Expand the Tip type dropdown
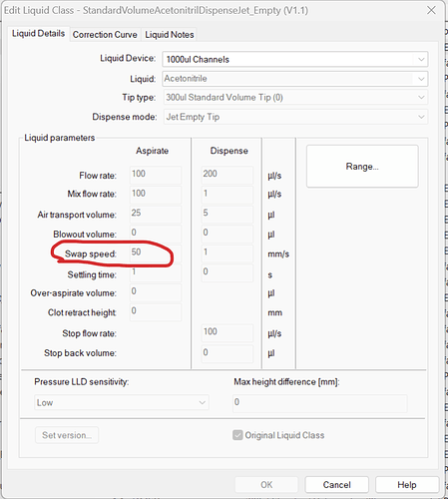This screenshot has width=448, height=499. click(x=295, y=98)
